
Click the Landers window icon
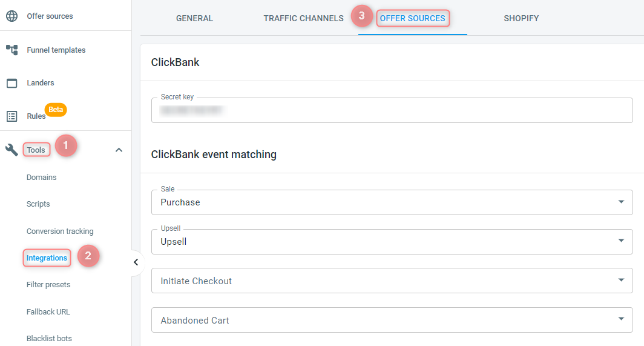pyautogui.click(x=12, y=83)
